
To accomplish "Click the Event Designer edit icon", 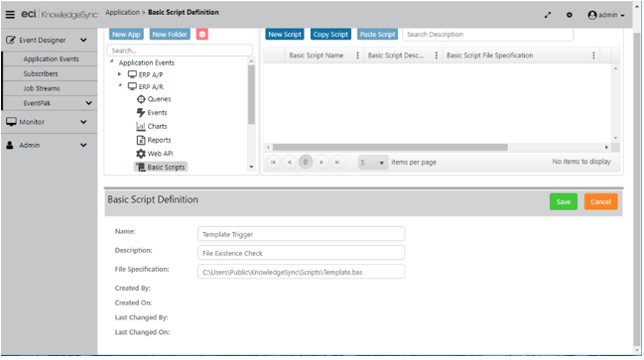I will coord(11,40).
